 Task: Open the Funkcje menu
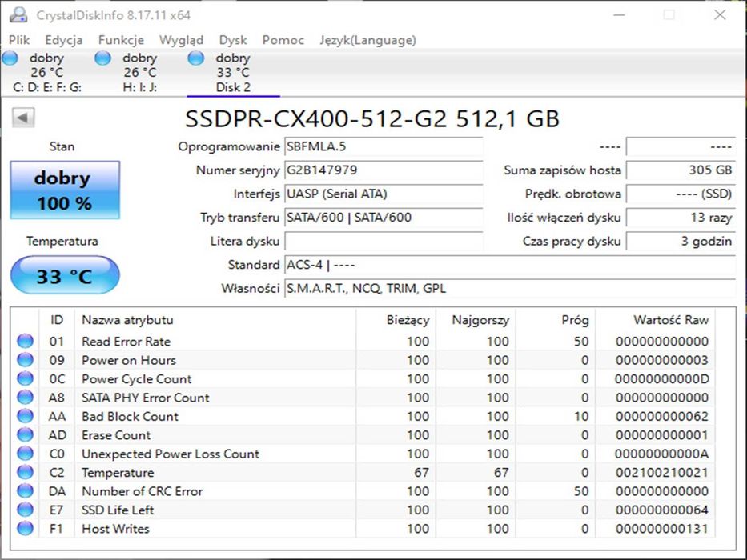click(x=121, y=40)
